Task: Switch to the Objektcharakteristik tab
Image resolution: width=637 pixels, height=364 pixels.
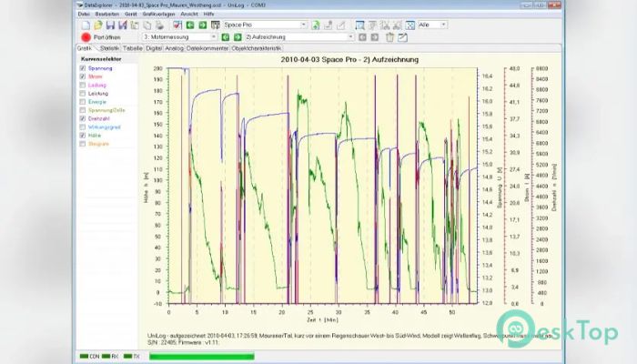Action: [257, 48]
